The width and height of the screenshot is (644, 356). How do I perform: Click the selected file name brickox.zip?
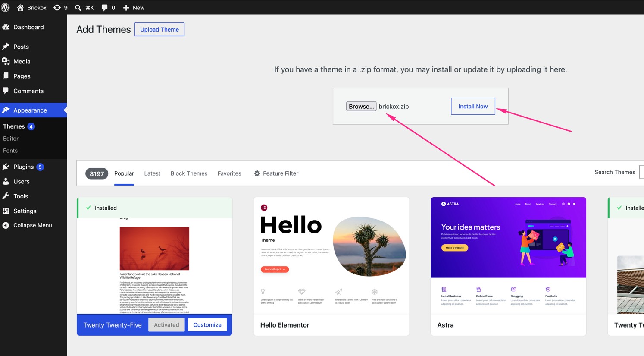[x=394, y=107]
